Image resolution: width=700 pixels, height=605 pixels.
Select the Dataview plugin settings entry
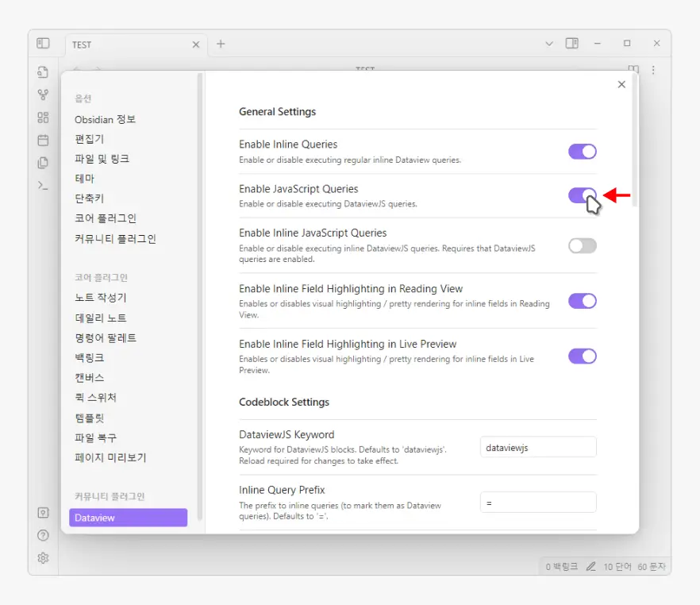128,517
